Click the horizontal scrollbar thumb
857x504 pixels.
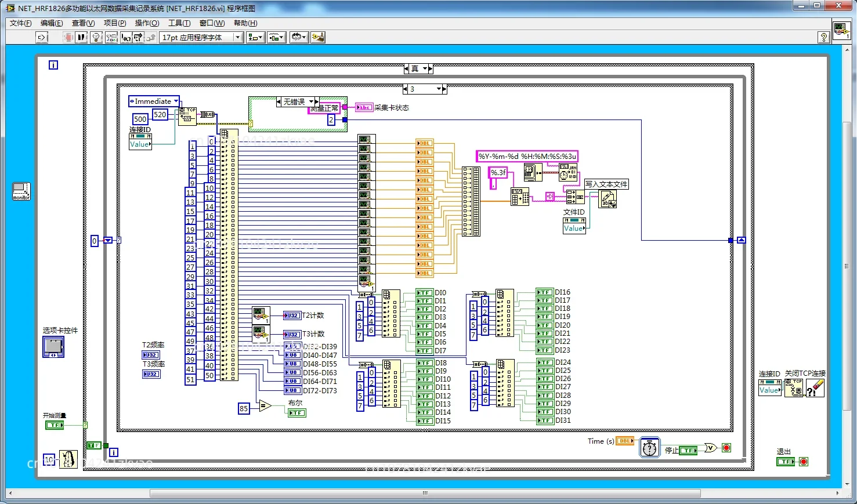pos(425,494)
